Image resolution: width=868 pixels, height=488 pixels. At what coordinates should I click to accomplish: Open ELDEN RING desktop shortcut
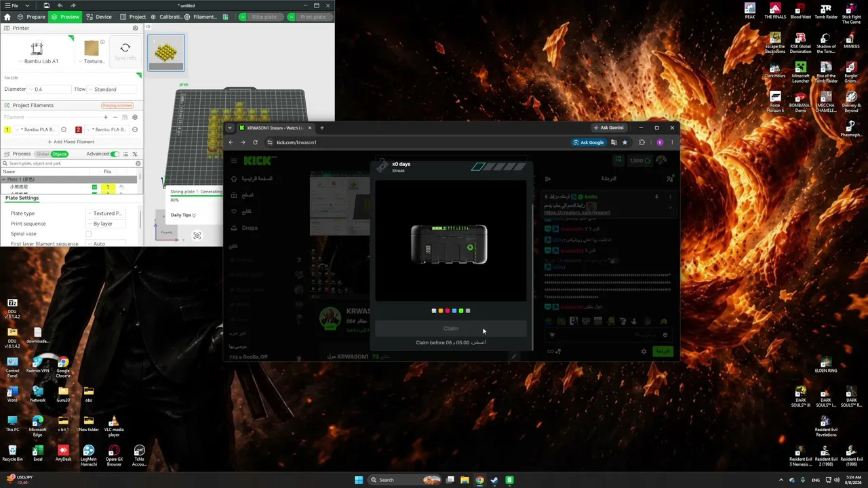pyautogui.click(x=825, y=365)
